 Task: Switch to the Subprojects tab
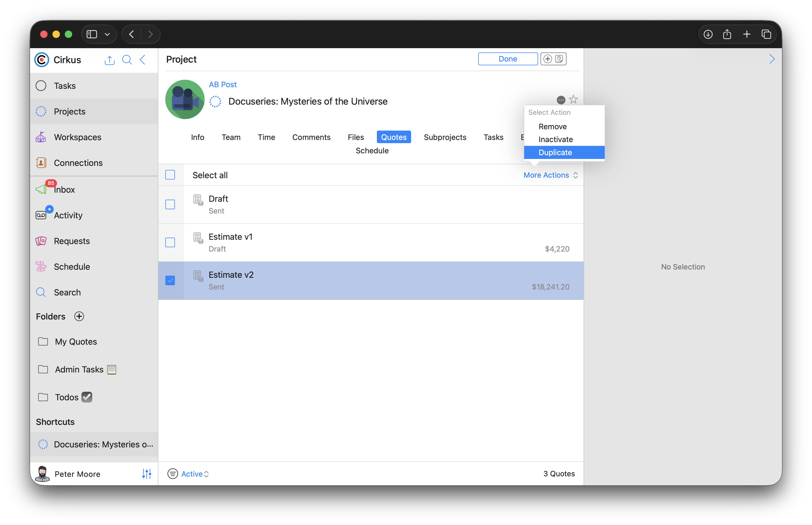pyautogui.click(x=445, y=137)
